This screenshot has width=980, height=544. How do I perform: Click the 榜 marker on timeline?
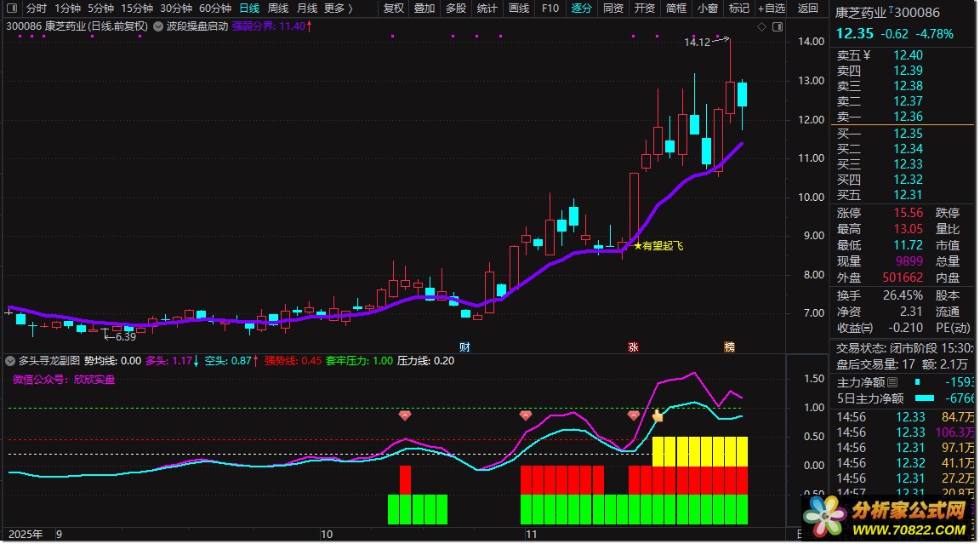pyautogui.click(x=729, y=347)
